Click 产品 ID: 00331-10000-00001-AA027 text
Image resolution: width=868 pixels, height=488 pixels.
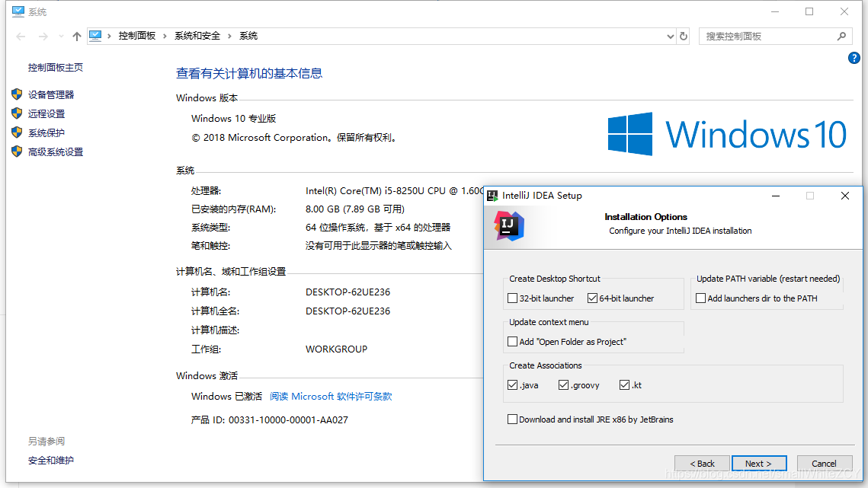[x=270, y=420]
